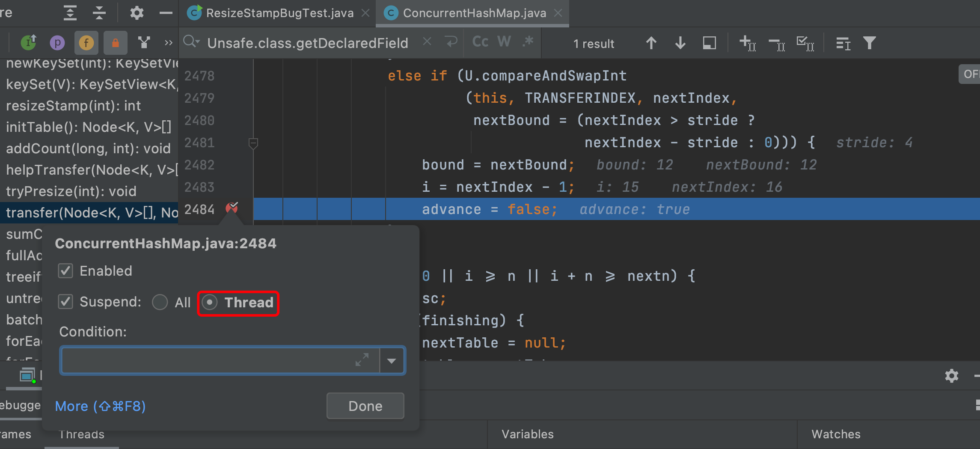Click the console monitor icon in debug panel

[x=27, y=375]
